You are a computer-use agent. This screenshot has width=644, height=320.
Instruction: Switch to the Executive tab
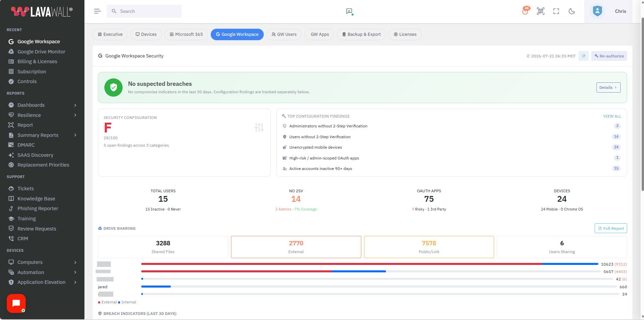[110, 34]
